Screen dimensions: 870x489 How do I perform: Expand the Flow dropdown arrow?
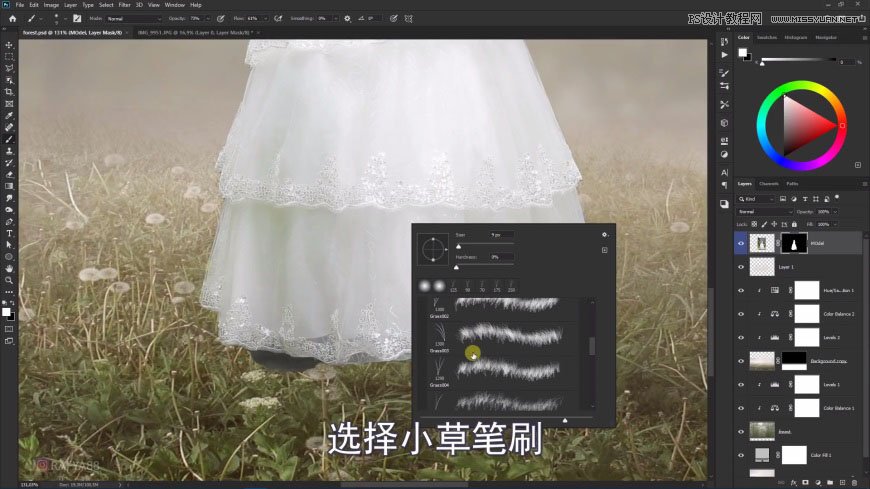pyautogui.click(x=265, y=18)
